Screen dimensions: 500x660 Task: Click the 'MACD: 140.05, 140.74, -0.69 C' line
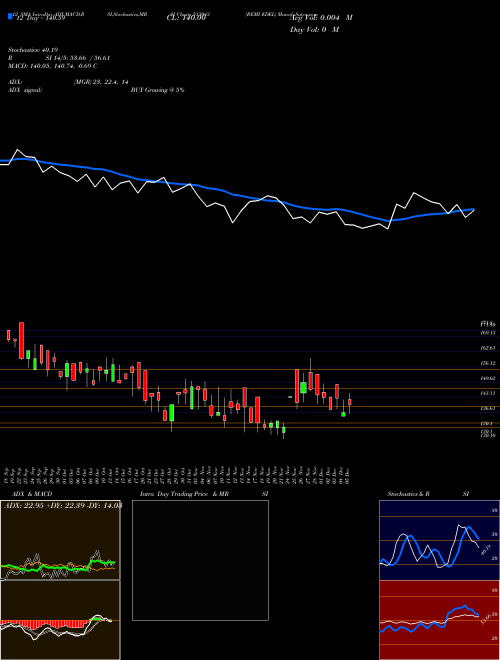pyautogui.click(x=53, y=66)
